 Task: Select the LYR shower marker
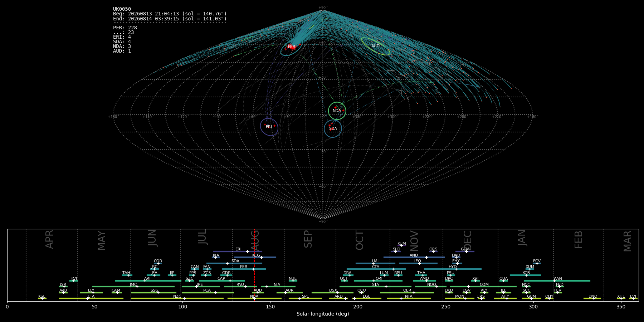(64, 287)
